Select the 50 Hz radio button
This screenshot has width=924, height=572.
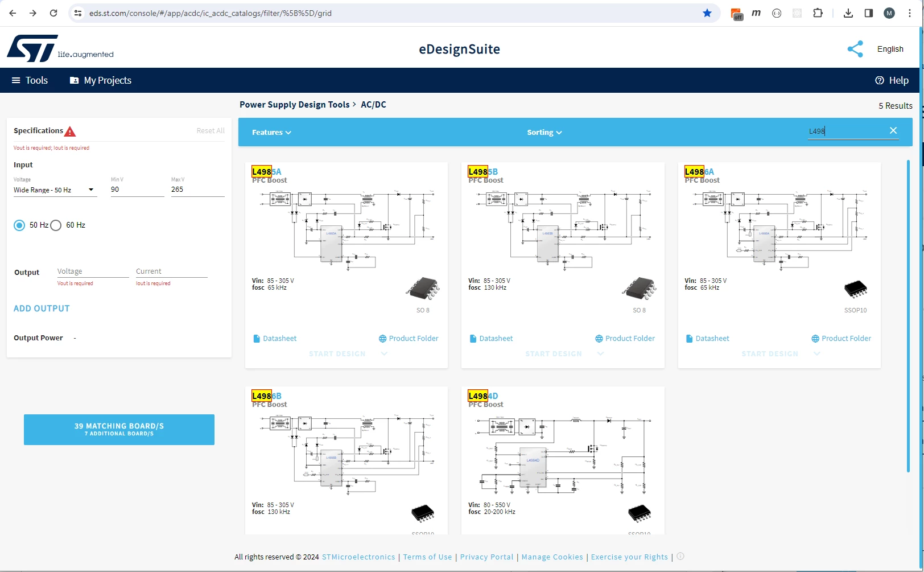[x=19, y=225]
